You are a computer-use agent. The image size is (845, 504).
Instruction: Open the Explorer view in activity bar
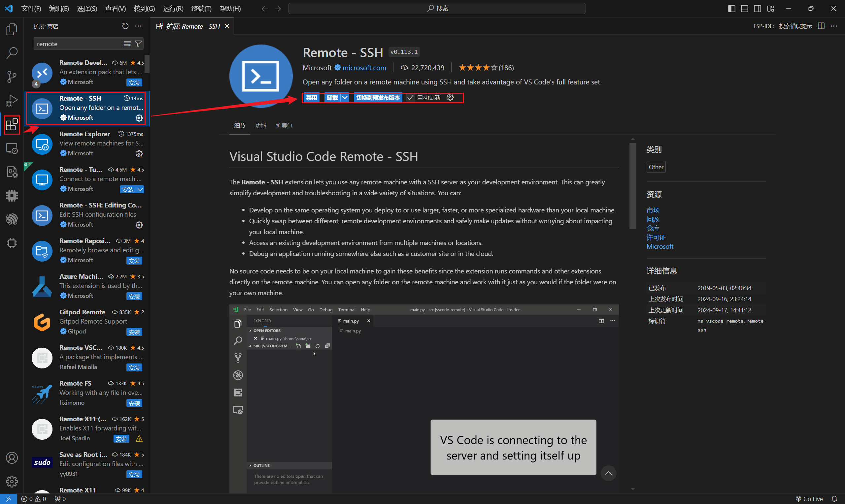coord(12,29)
